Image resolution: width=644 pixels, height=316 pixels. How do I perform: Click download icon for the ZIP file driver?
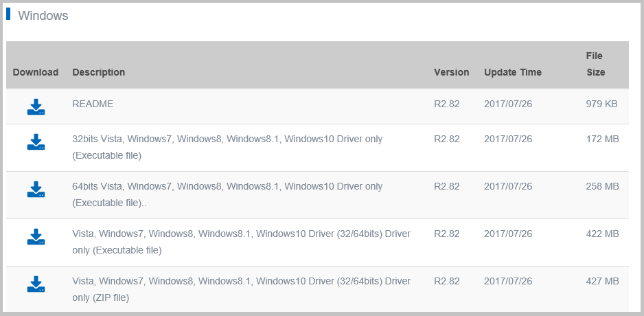point(36,284)
